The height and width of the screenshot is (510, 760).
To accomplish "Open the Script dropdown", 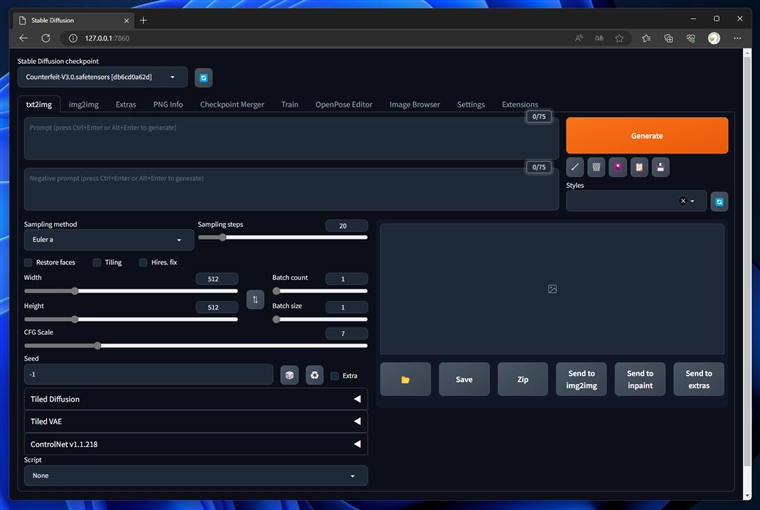I will [x=196, y=476].
